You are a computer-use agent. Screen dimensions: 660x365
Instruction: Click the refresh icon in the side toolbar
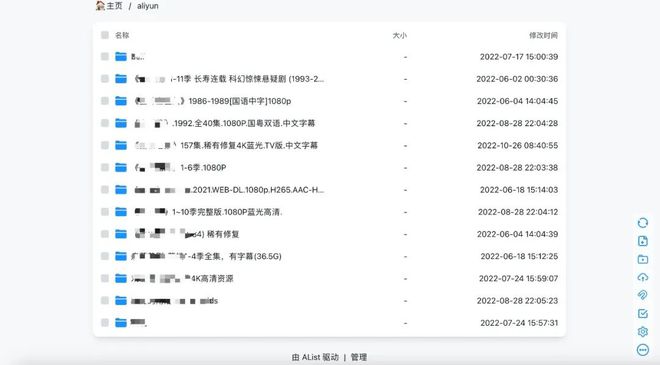[643, 223]
